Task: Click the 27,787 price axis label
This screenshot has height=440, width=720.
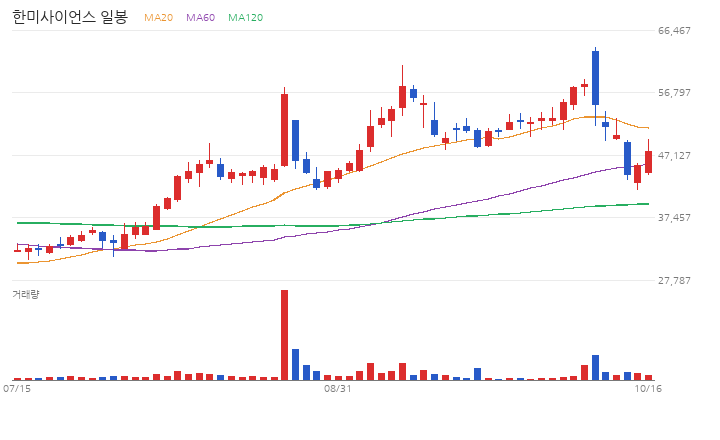Action: coord(674,280)
